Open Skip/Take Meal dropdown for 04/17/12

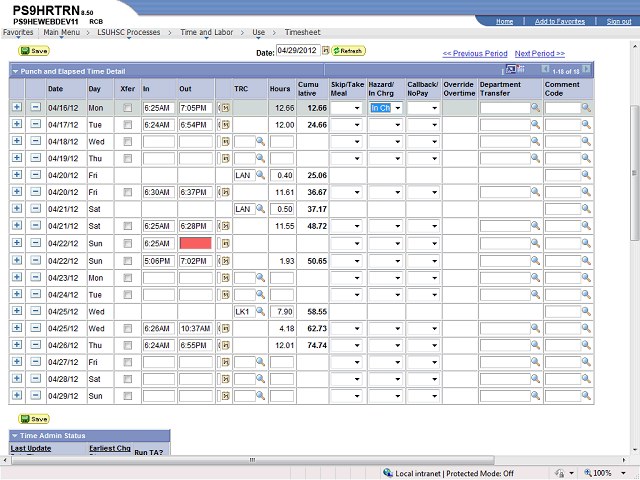(346, 125)
